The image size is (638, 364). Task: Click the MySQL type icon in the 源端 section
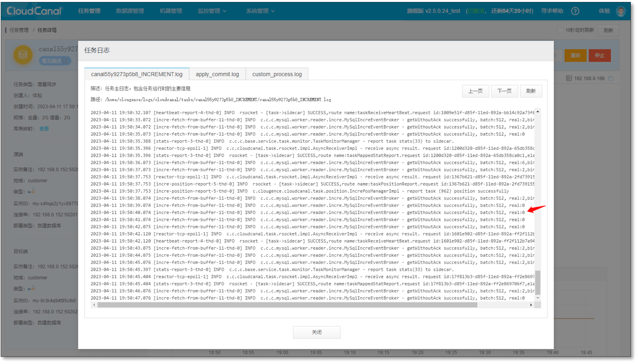[x=31, y=192]
